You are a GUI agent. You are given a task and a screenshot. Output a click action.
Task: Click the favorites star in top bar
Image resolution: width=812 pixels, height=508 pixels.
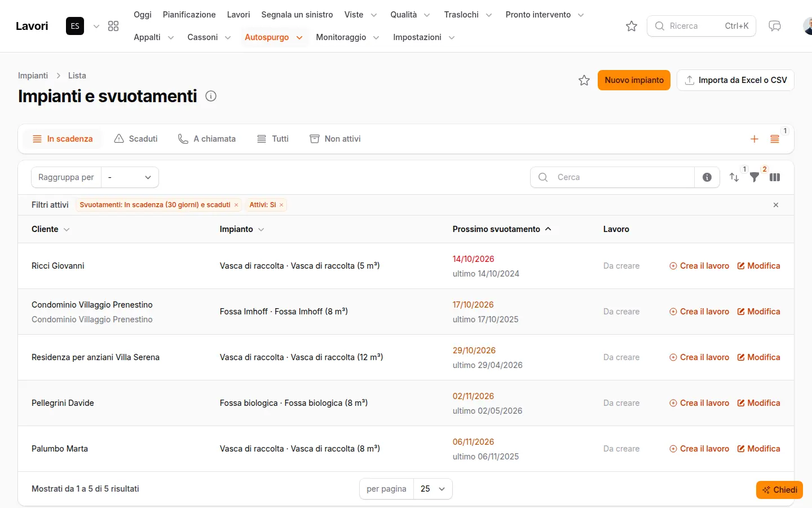pyautogui.click(x=632, y=26)
